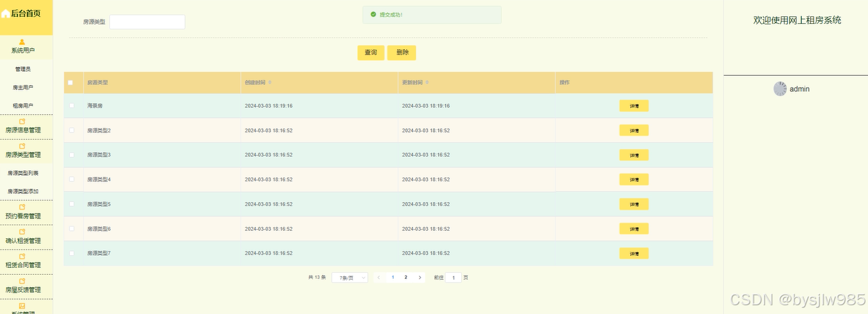Screen dimensions: 868x314
Task: Click the icon above 确认租赁管理
Action: coord(22,231)
